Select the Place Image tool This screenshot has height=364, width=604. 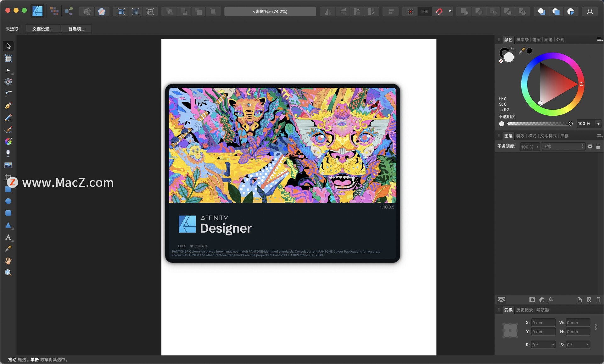pos(8,165)
